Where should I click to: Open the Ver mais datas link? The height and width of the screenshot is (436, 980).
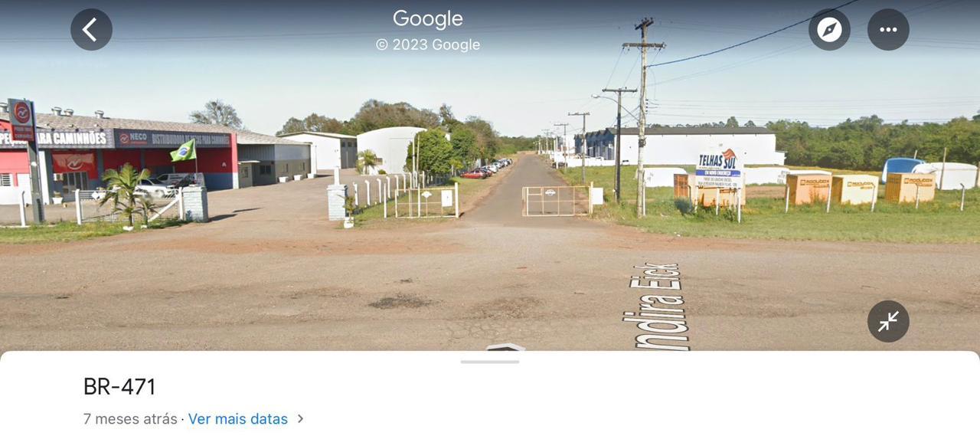point(238,419)
